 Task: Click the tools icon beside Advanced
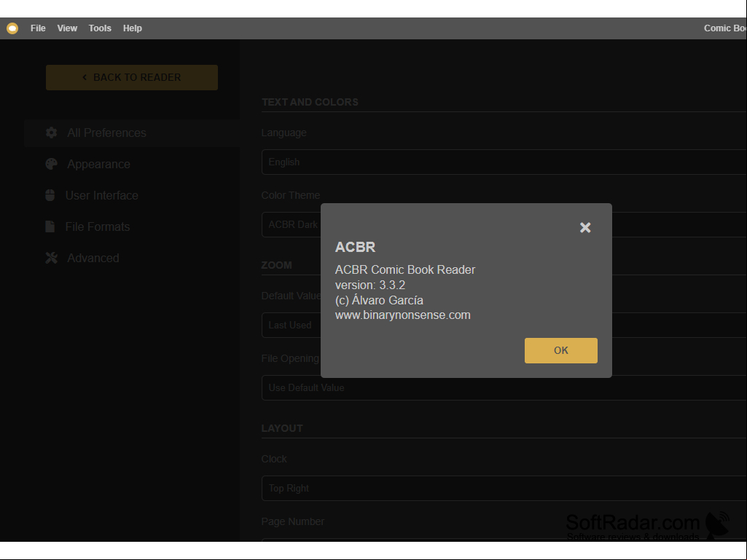pos(52,258)
